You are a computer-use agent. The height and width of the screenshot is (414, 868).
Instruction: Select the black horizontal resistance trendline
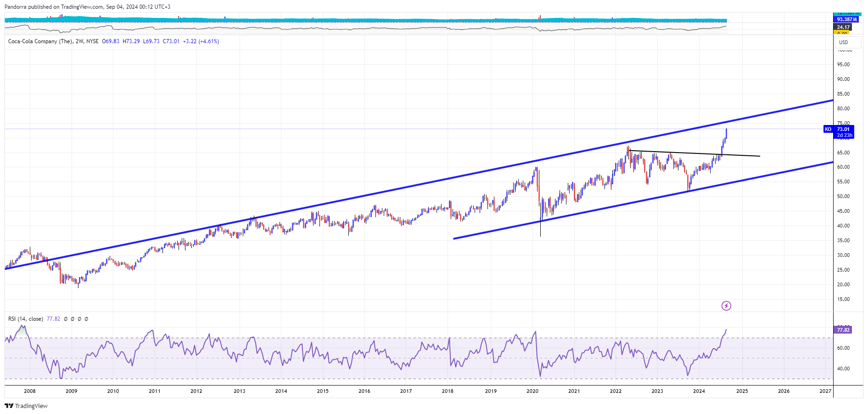tap(694, 153)
